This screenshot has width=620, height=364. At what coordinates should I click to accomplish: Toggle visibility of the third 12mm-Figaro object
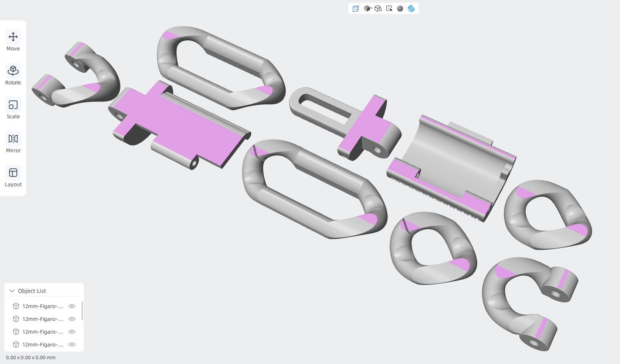tap(72, 332)
